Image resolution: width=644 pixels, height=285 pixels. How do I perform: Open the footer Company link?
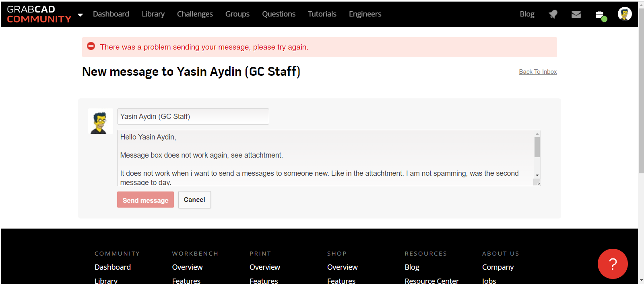[498, 267]
